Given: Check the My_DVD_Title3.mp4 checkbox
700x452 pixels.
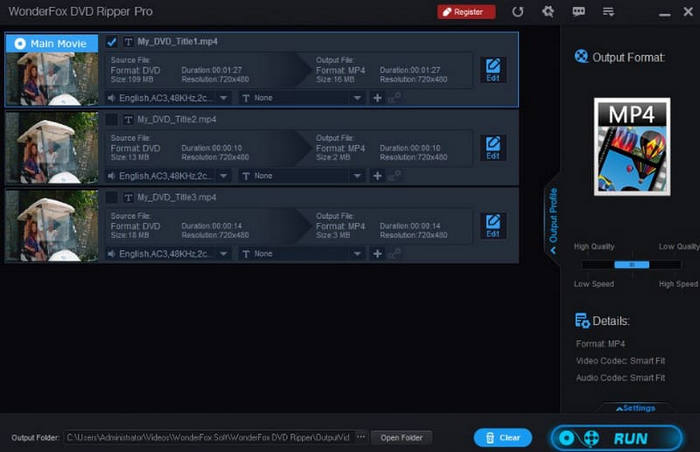Looking at the screenshot, I should point(111,197).
